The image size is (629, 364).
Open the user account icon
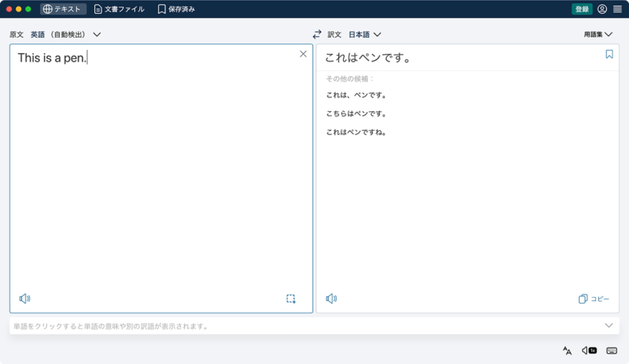coord(602,9)
